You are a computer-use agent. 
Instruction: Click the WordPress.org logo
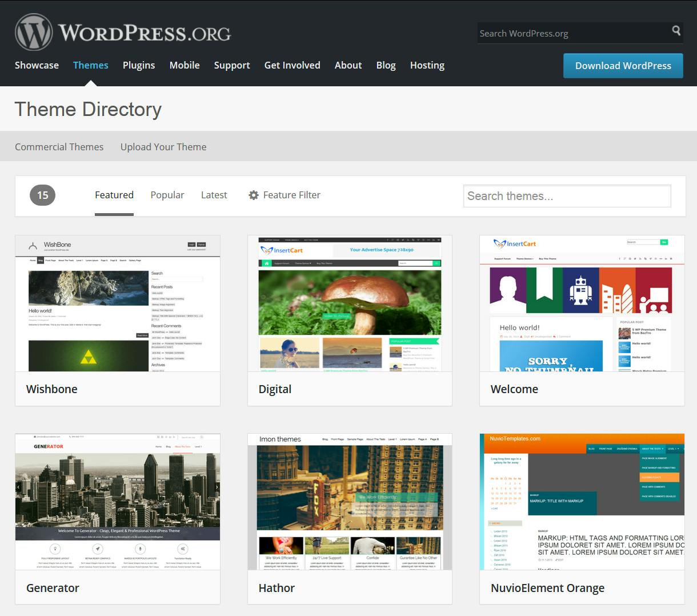[123, 32]
